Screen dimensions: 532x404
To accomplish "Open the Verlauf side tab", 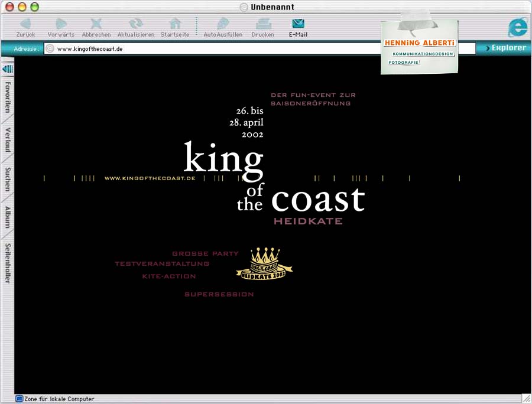I will coord(8,140).
